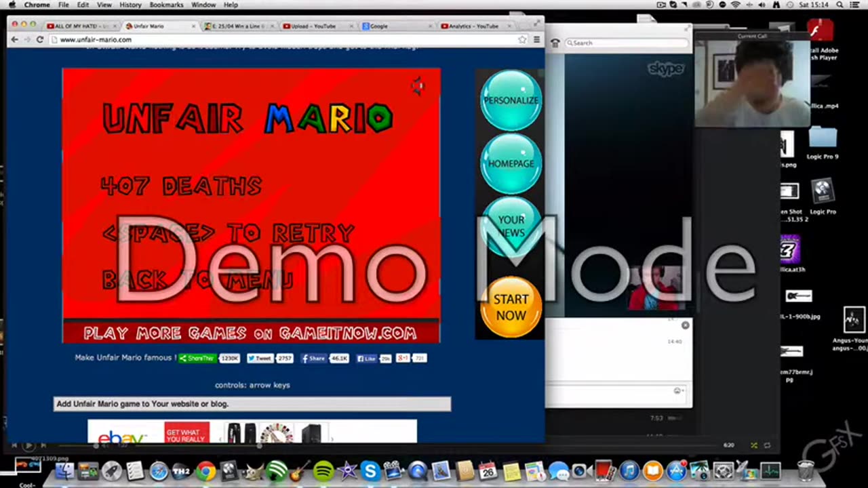Open the Chrome File menu
Viewport: 868px width, 488px height.
[x=63, y=5]
